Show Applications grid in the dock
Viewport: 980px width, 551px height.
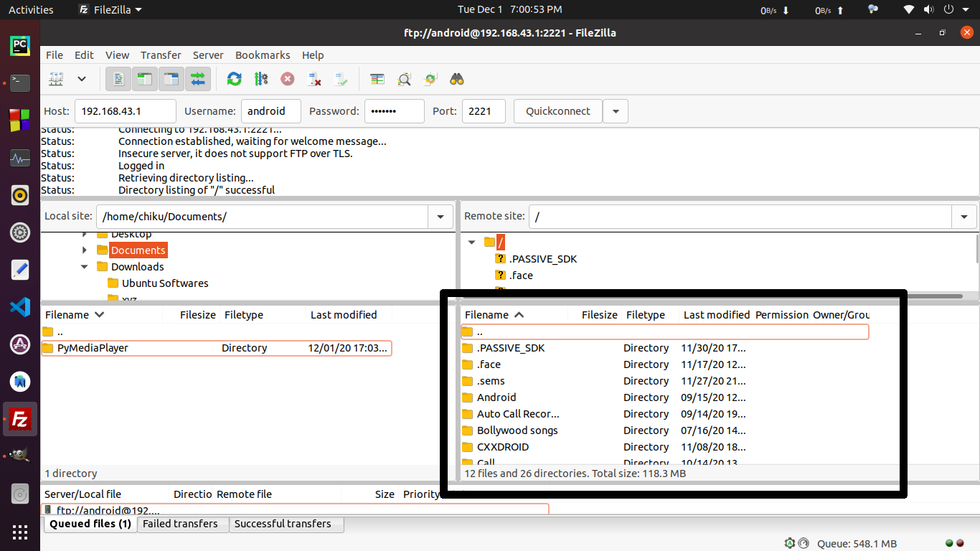(20, 532)
